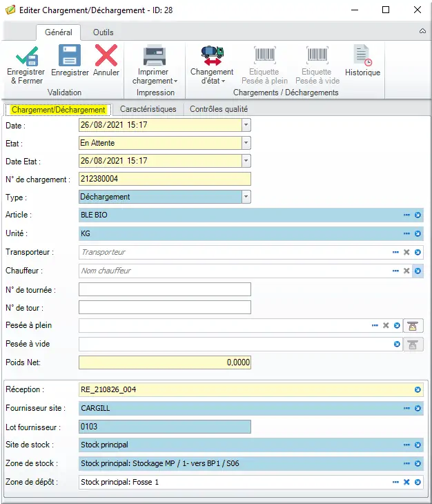Switch to the Outils ribbon tab

point(103,32)
